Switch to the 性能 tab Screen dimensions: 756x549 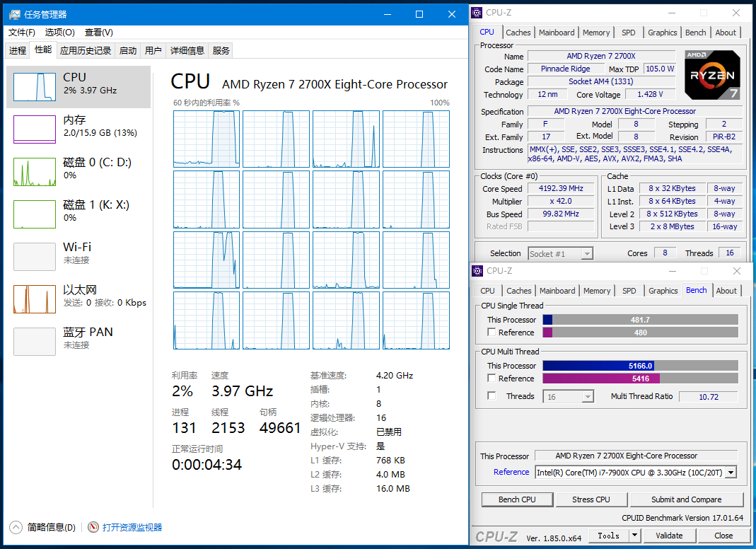pos(43,50)
